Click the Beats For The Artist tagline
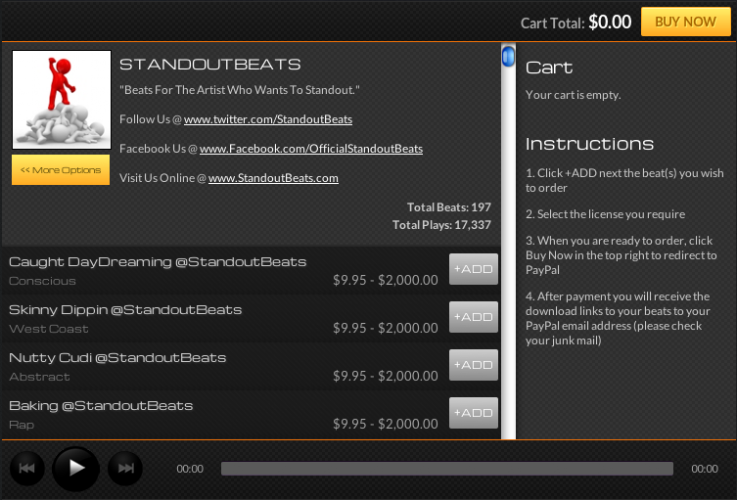The height and width of the screenshot is (500, 737). coord(239,90)
